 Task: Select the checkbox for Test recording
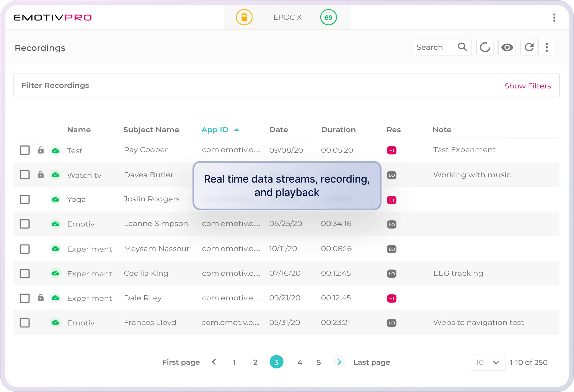pyautogui.click(x=24, y=150)
